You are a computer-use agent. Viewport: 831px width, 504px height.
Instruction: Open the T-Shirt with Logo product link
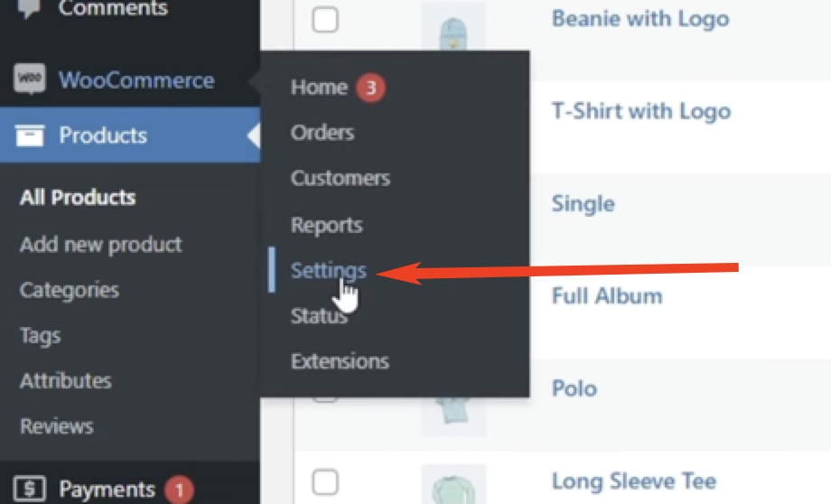tap(641, 111)
